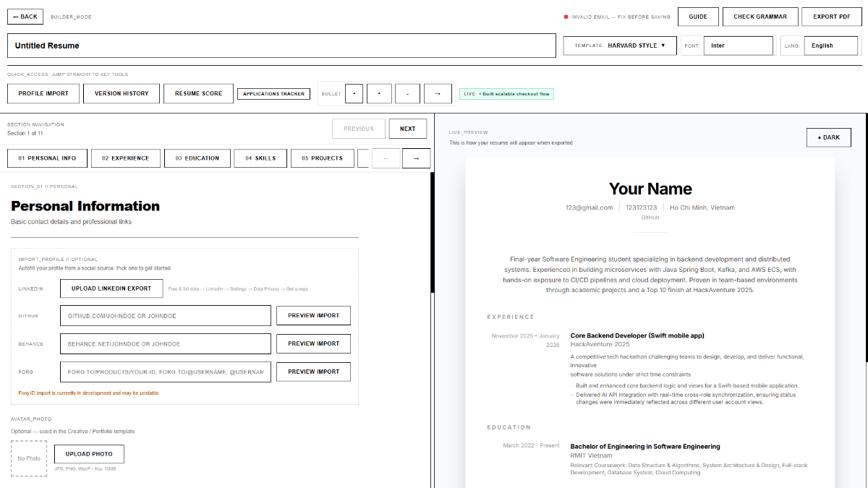Open the Applications Tracker
The width and height of the screenshot is (868, 488).
point(273,94)
